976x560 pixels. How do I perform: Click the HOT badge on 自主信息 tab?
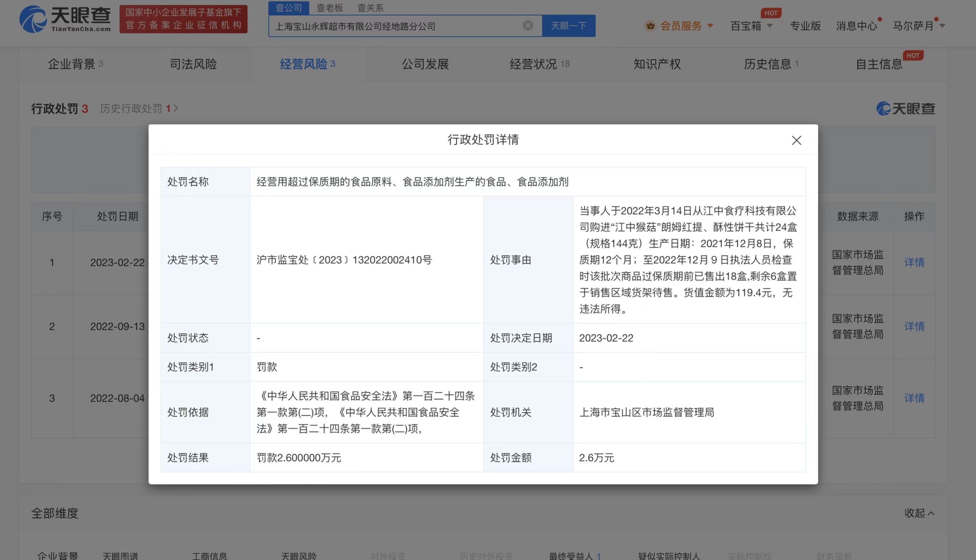tap(914, 55)
